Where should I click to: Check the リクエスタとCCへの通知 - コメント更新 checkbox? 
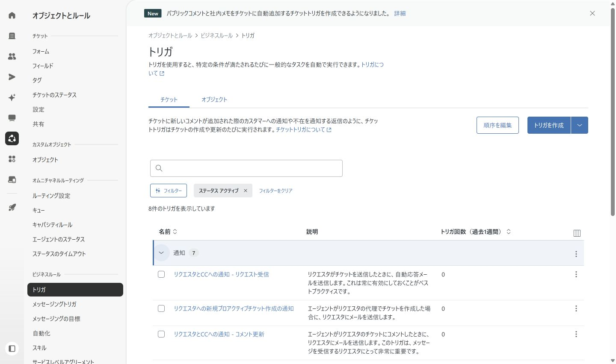pyautogui.click(x=161, y=334)
